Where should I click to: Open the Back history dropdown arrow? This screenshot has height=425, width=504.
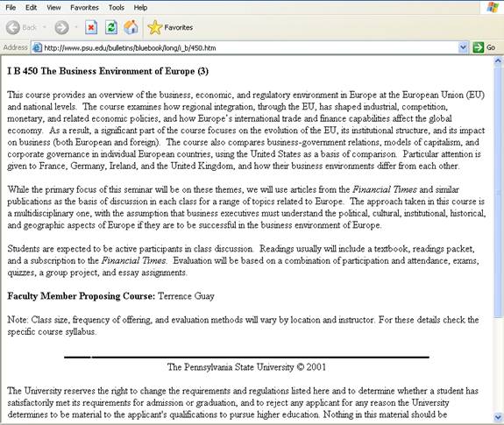(45, 28)
